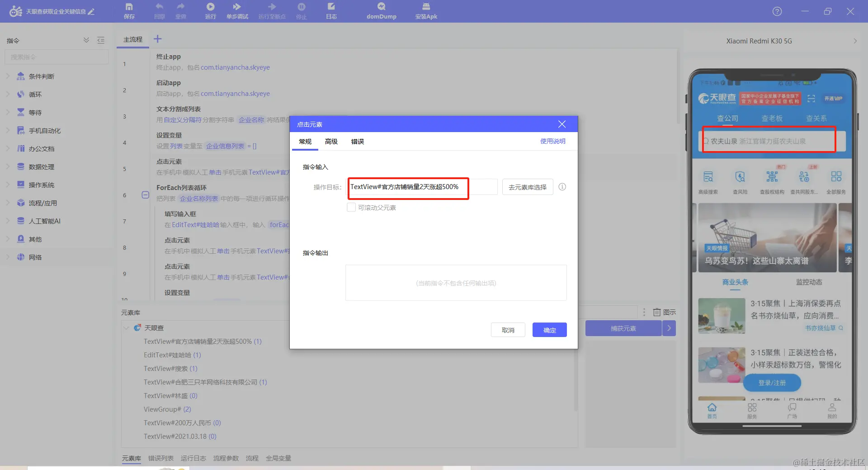Open more options dots in element library
868x470 pixels.
point(644,312)
